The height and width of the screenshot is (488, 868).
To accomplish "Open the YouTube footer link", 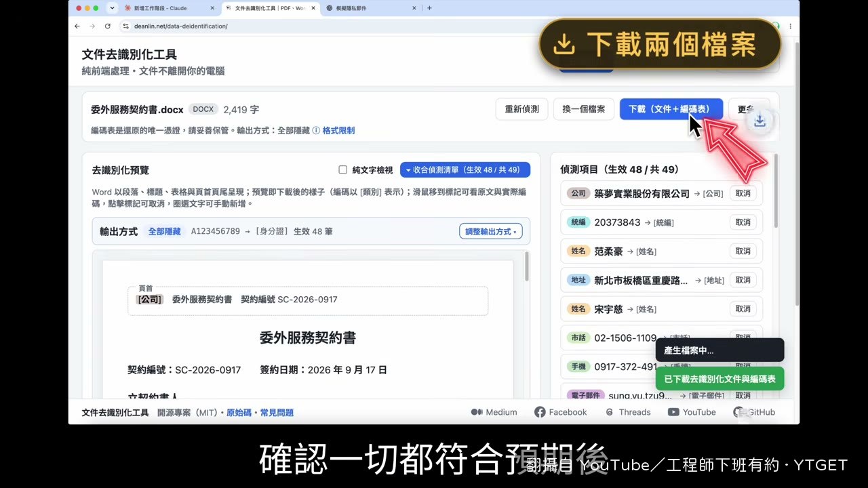I will pyautogui.click(x=692, y=412).
